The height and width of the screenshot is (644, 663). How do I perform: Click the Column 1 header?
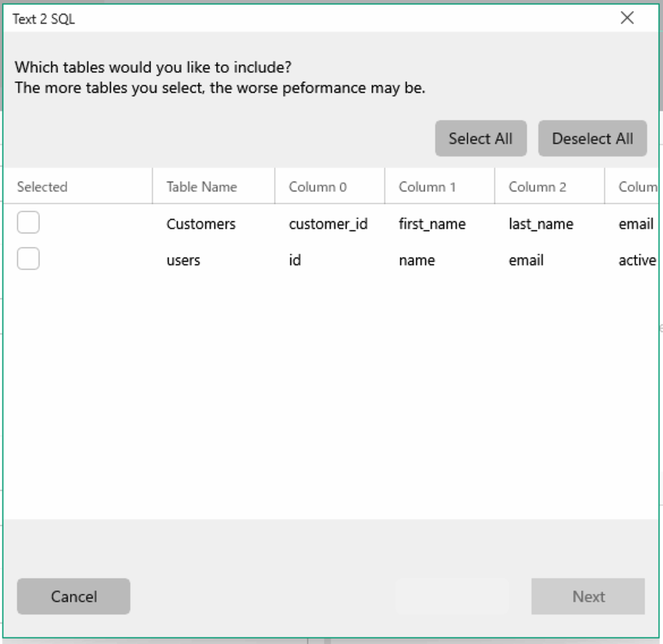(x=440, y=187)
